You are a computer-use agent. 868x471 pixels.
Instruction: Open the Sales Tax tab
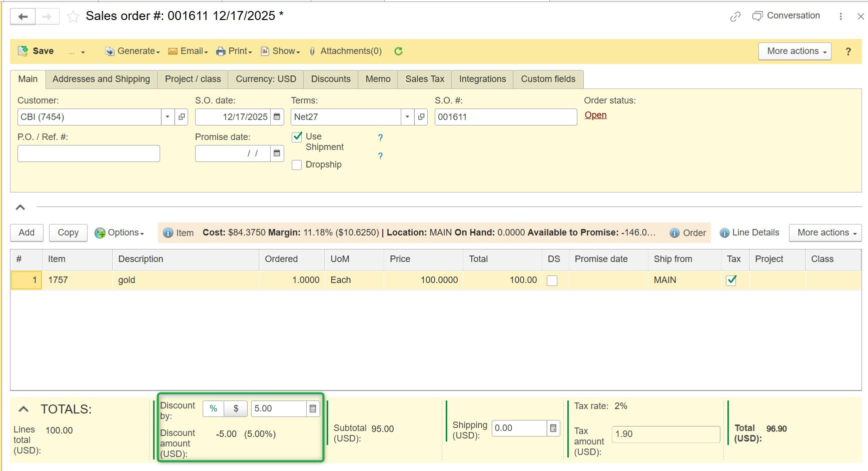[425, 79]
